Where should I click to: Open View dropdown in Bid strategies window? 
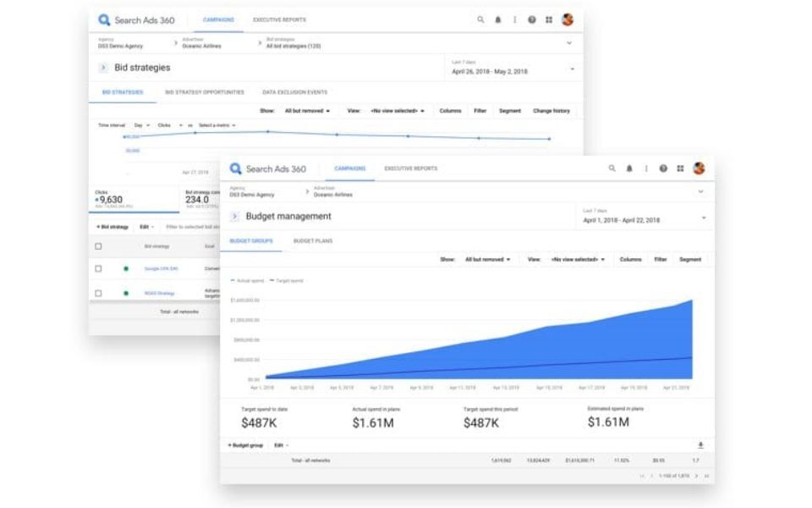(x=398, y=111)
